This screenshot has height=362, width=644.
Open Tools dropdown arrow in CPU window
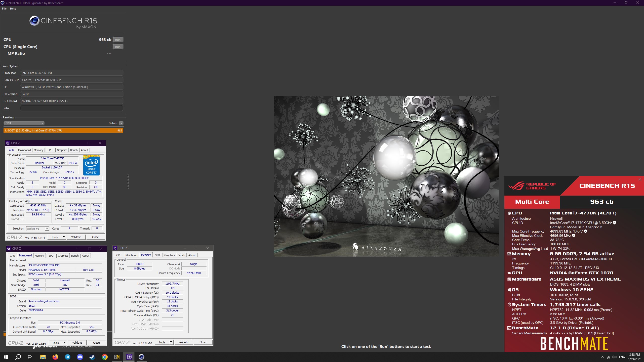tap(64, 237)
